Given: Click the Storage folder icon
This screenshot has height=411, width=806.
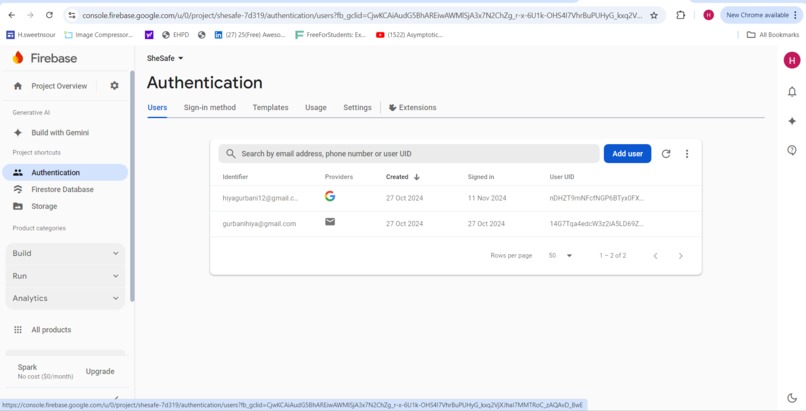Looking at the screenshot, I should pyautogui.click(x=18, y=206).
